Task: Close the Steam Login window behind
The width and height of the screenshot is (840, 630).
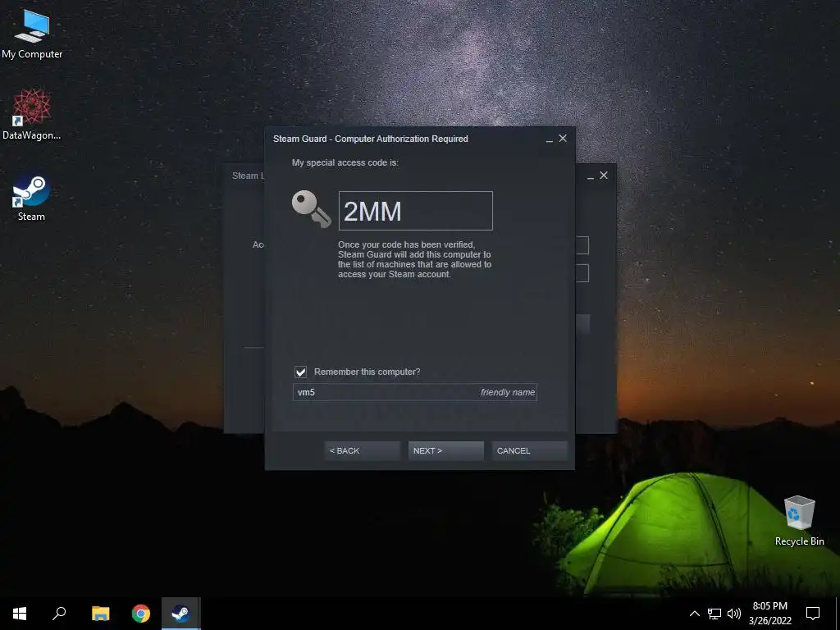Action: pos(604,176)
